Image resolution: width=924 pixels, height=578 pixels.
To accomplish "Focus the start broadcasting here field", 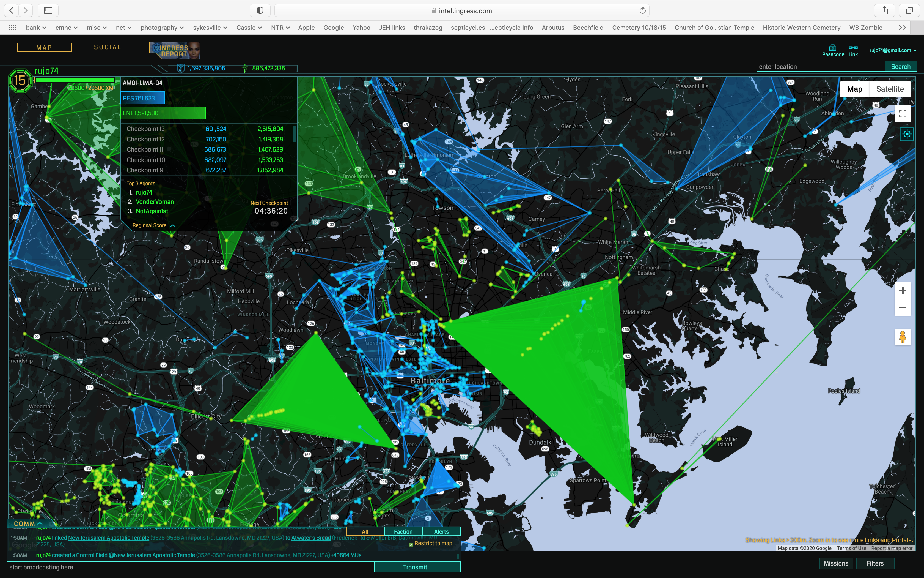I will (x=191, y=567).
